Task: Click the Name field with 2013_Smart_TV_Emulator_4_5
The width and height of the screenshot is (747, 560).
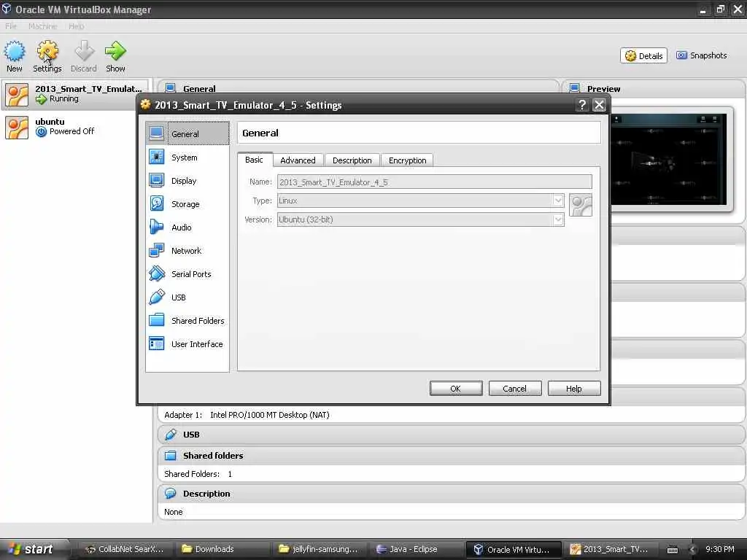Action: click(x=435, y=182)
